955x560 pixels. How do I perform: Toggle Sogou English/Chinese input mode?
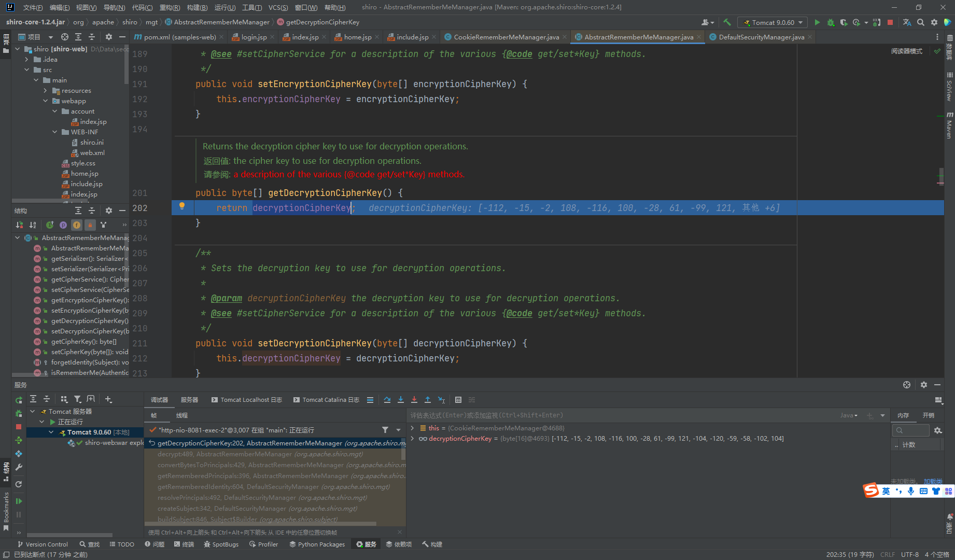coord(886,491)
